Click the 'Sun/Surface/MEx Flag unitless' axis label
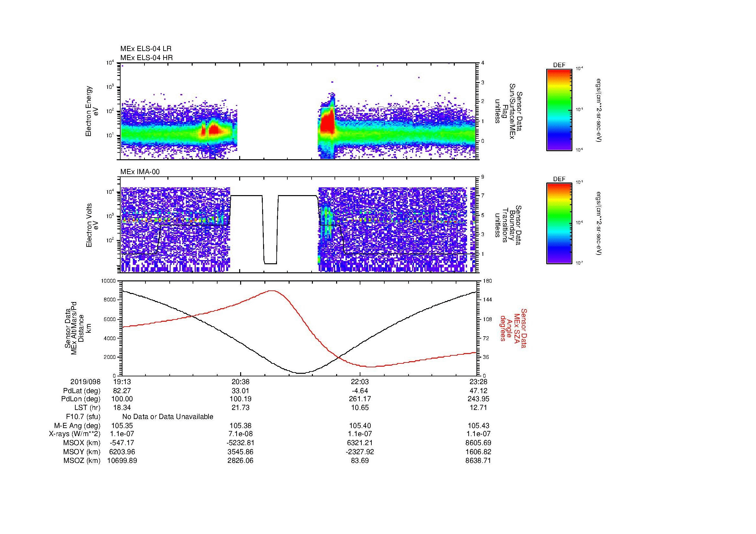The width and height of the screenshot is (756, 534). (509, 111)
